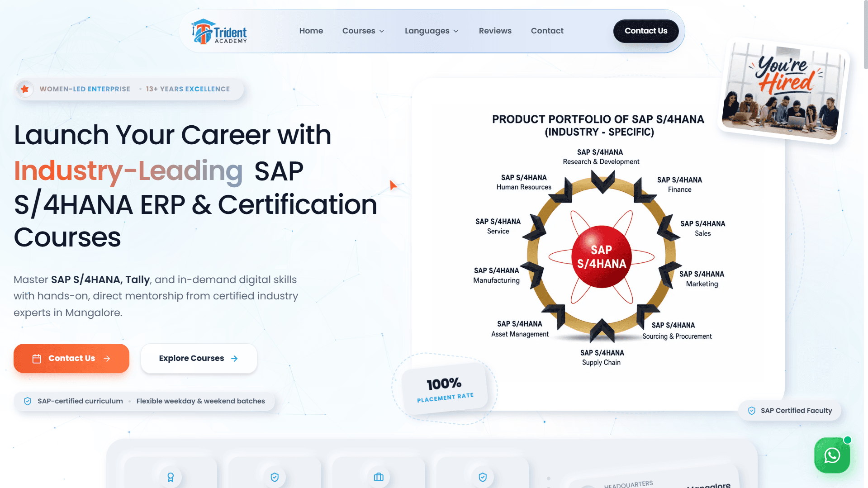Open WhatsApp chat floating icon

[x=832, y=455]
